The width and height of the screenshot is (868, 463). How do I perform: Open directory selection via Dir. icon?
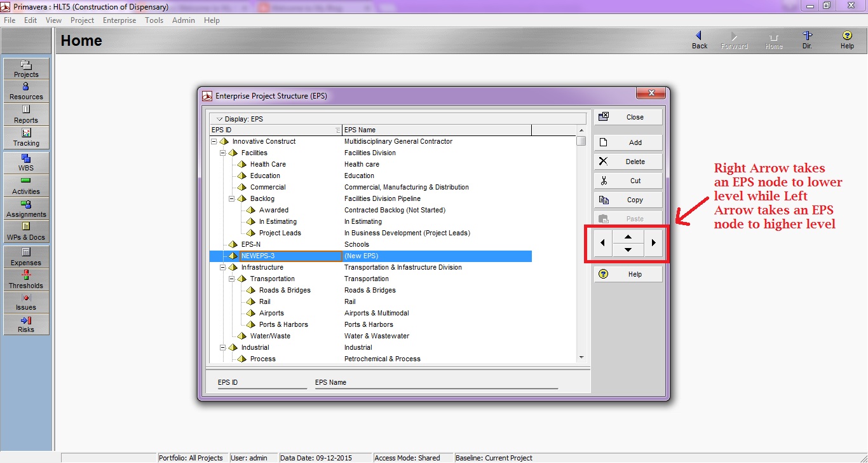point(808,39)
